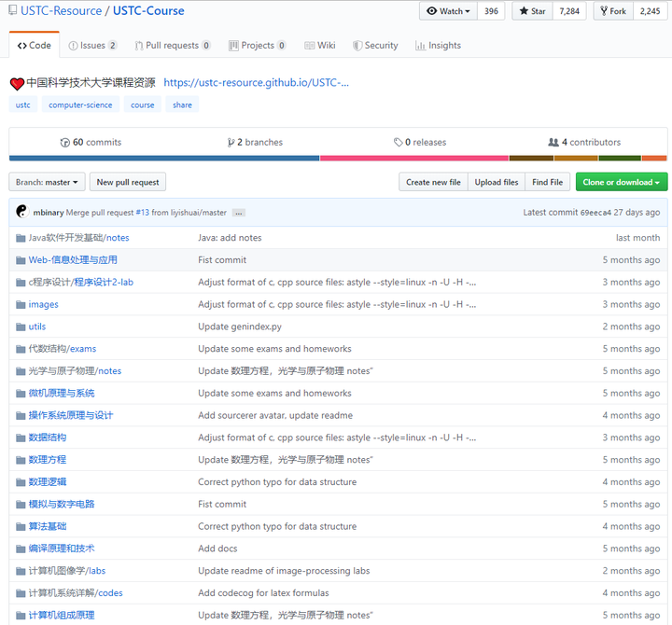Click the blue language bar segment
This screenshot has width=672, height=625.
pos(164,158)
